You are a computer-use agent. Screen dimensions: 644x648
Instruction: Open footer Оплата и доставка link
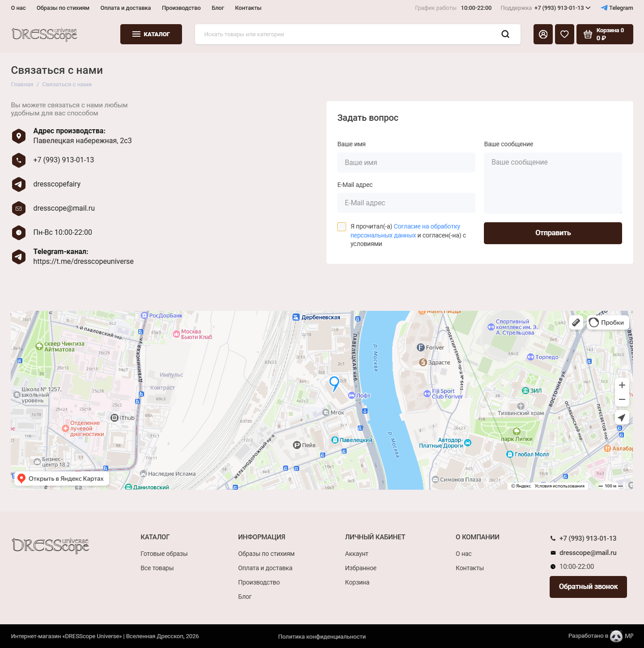tap(265, 568)
